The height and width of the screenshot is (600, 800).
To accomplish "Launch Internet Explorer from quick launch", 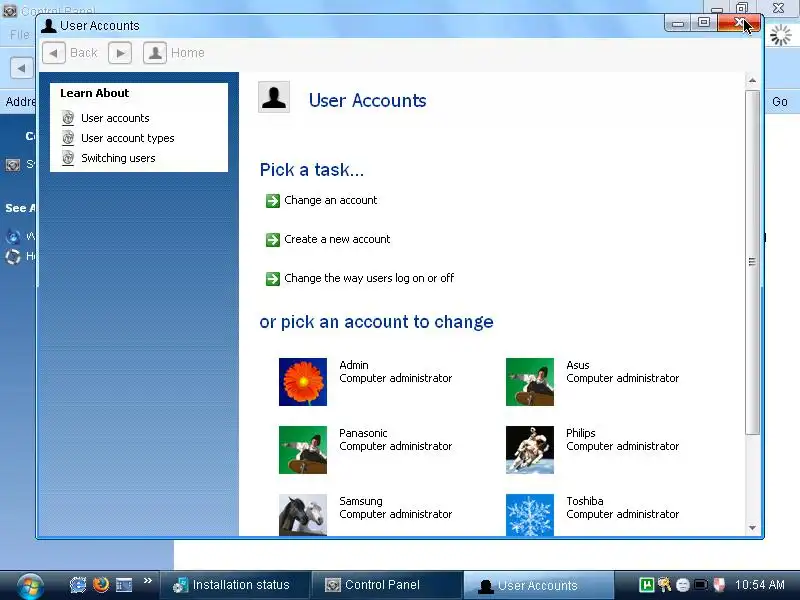I will click(78, 585).
